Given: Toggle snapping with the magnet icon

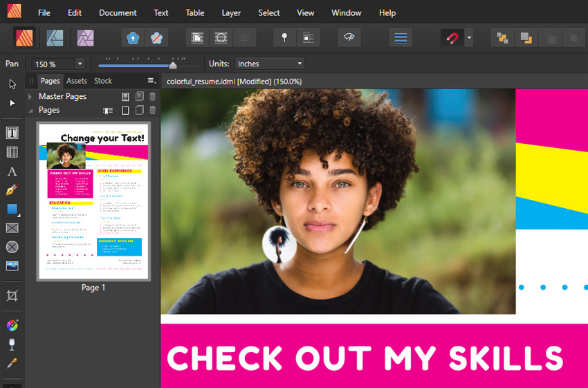Looking at the screenshot, I should click(452, 38).
